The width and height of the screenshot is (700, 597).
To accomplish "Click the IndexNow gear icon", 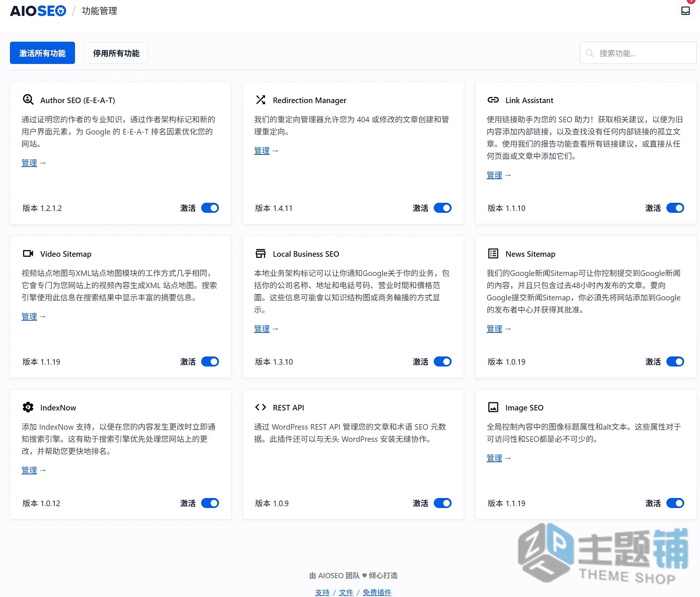I will tap(28, 407).
